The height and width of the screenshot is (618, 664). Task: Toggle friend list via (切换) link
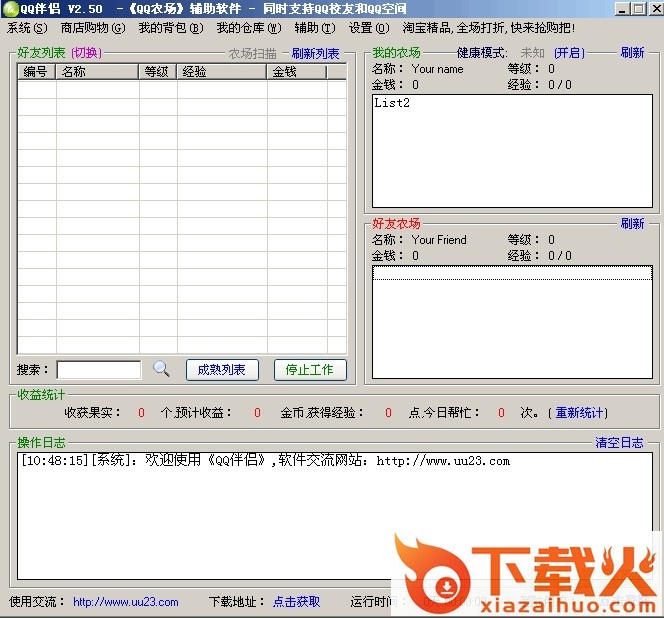click(x=86, y=53)
